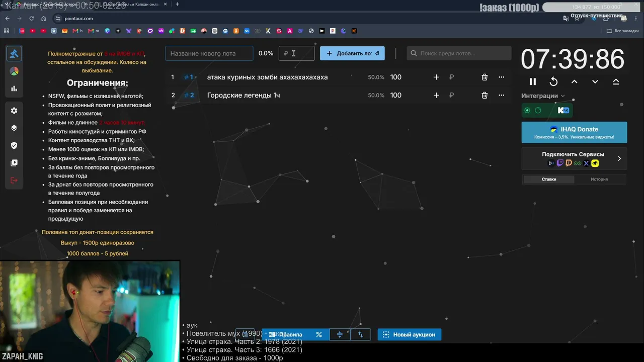Open the video library icon in sidebar
The image size is (644, 362).
pyautogui.click(x=14, y=163)
